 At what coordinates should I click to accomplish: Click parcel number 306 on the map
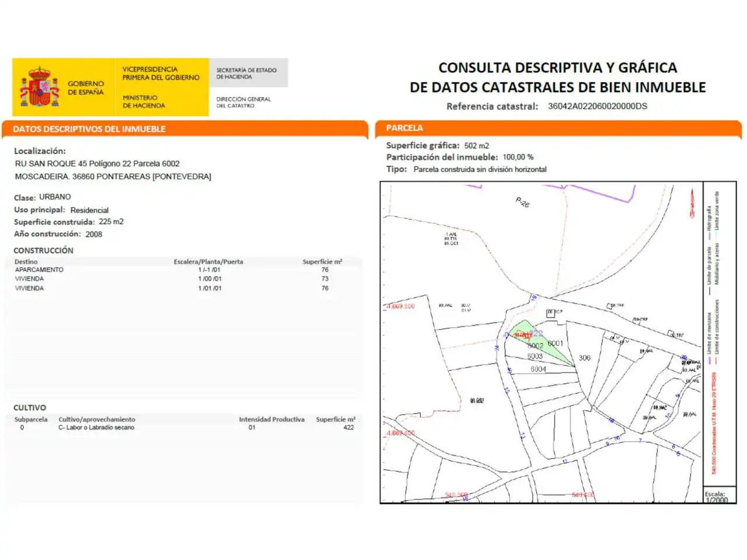point(585,358)
